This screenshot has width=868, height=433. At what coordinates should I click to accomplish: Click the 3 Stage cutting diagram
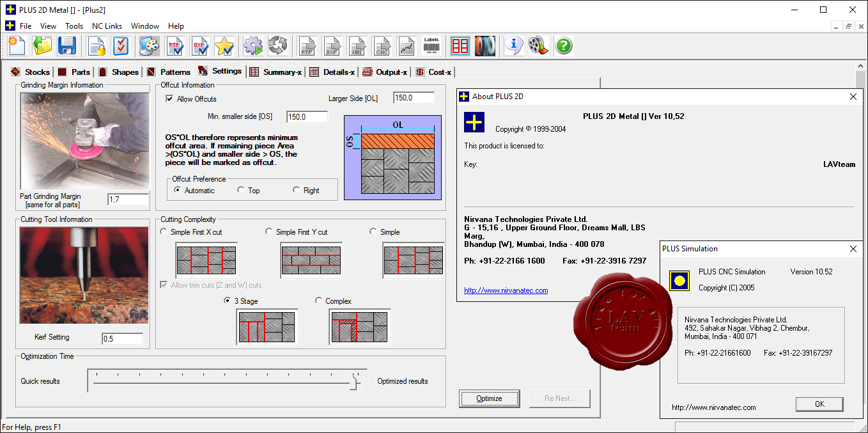click(267, 327)
